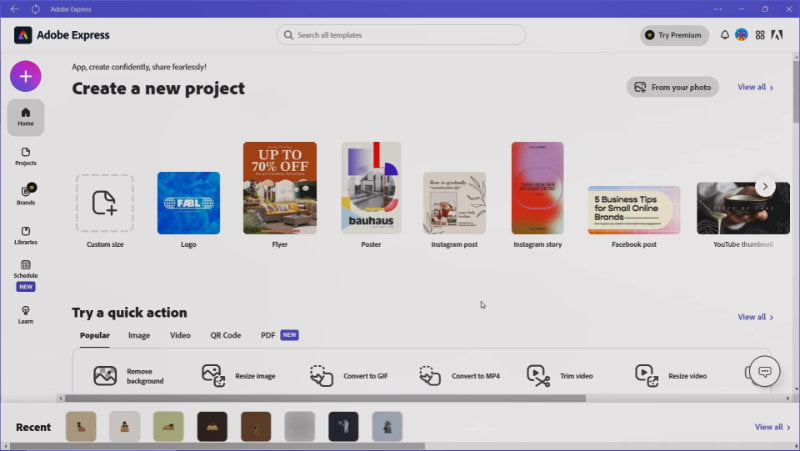Click View all for Recent
Viewport: 800px width, 451px height.
point(772,427)
